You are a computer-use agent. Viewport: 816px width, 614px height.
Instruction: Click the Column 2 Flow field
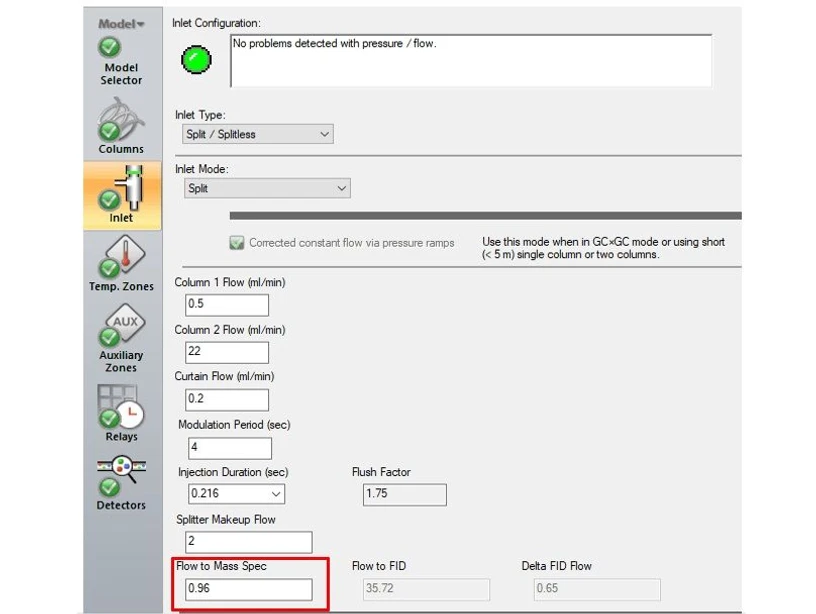coord(227,351)
